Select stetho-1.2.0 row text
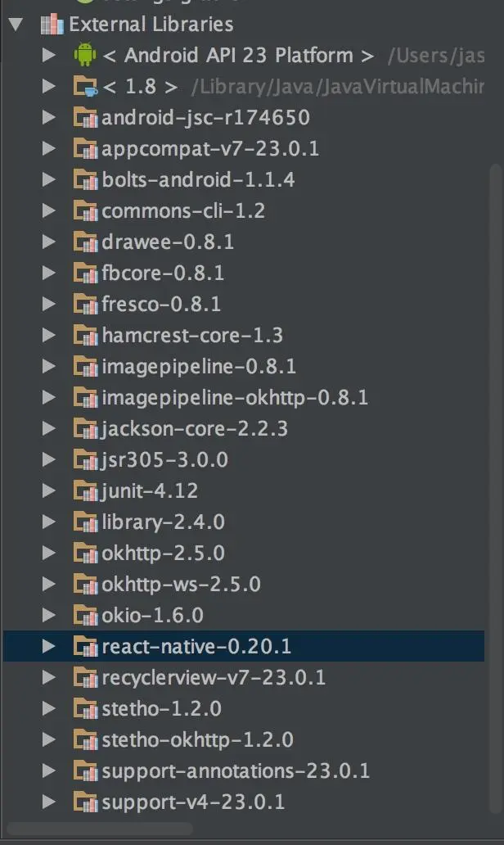This screenshot has width=504, height=845. [161, 708]
